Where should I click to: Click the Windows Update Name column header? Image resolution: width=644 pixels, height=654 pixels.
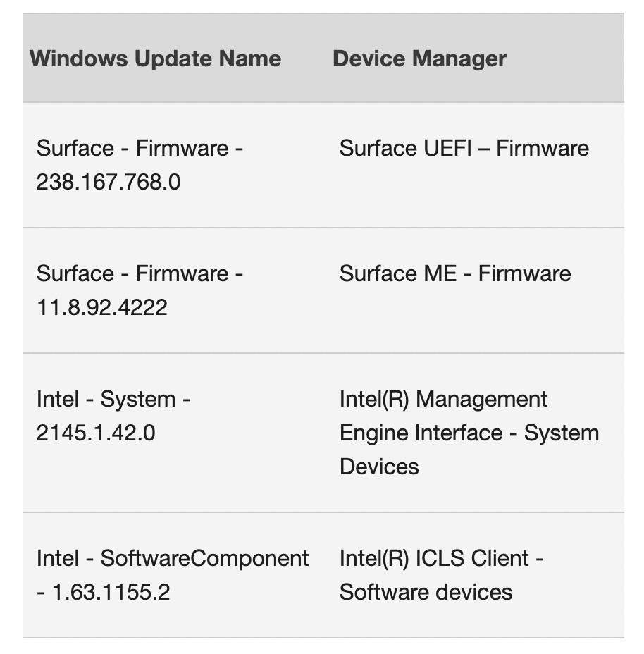[155, 58]
